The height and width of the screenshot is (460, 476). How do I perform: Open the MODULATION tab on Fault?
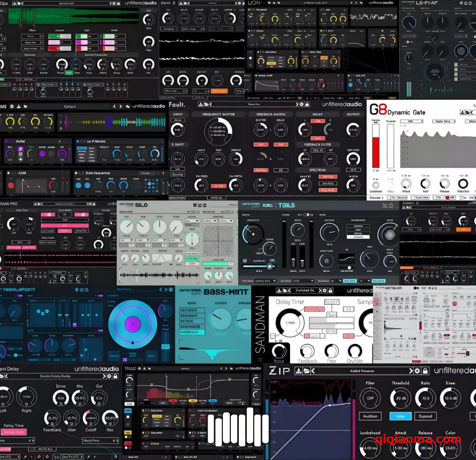coord(176,197)
